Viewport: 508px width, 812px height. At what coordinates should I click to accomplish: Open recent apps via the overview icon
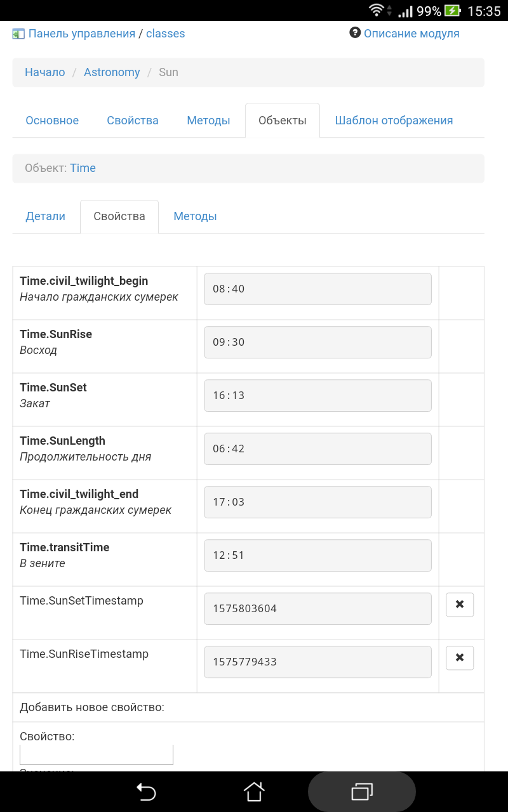[361, 791]
